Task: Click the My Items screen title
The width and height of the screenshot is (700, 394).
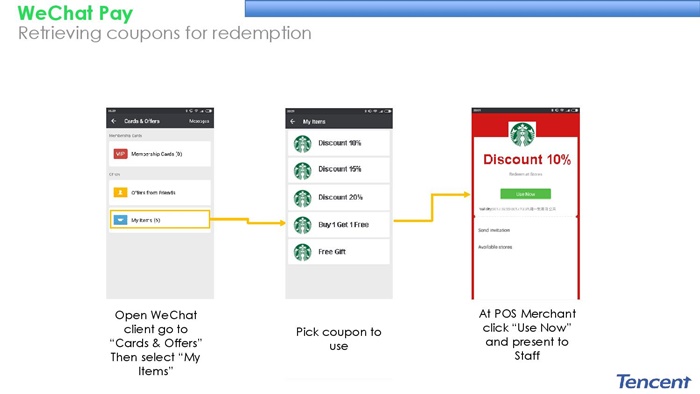Action: [314, 121]
